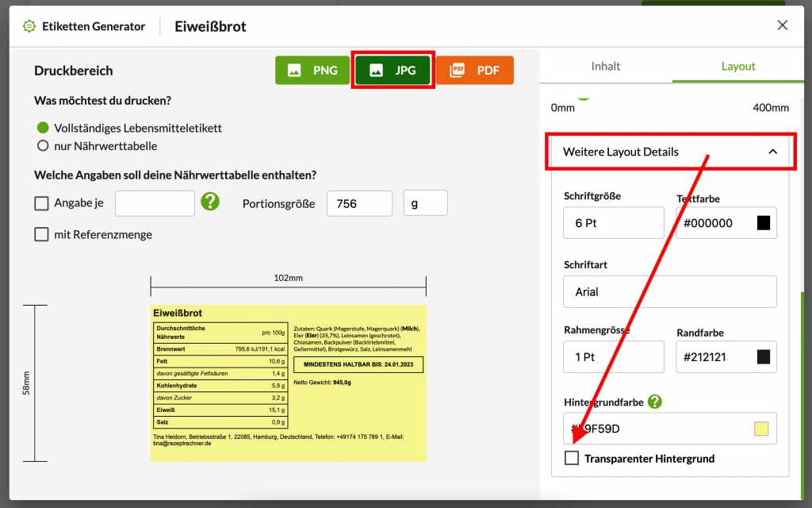
Task: Close the Eiweißbrot dialog
Action: point(783,25)
